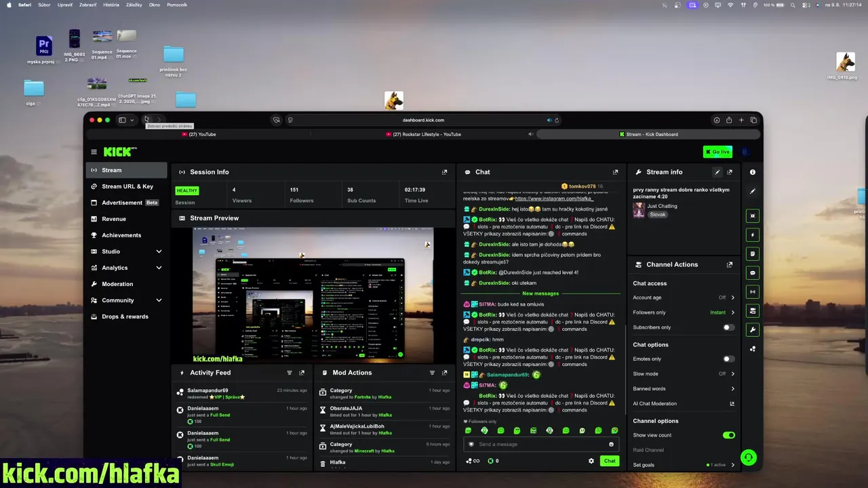Pop out the Channel Actions panel
The height and width of the screenshot is (488, 868).
click(730, 264)
